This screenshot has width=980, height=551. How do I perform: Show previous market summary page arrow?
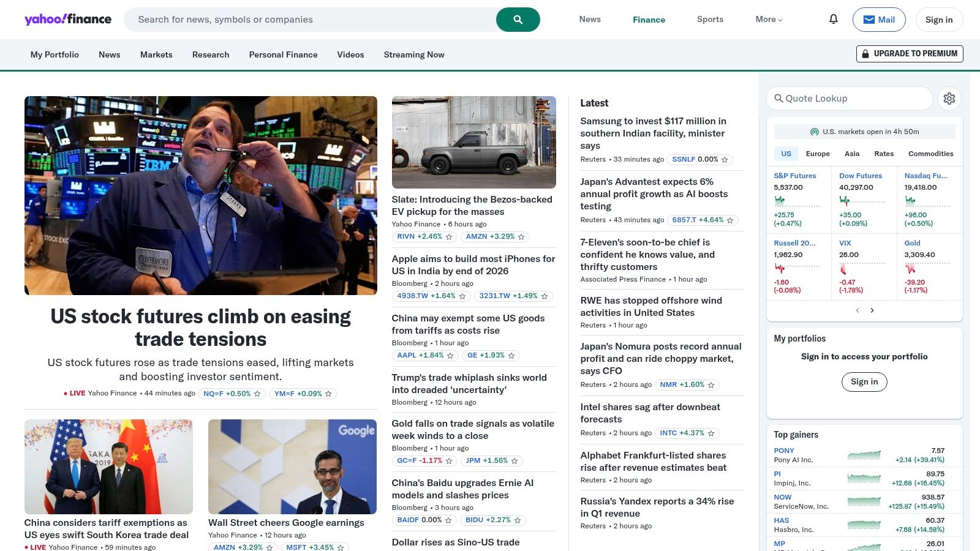pos(858,310)
